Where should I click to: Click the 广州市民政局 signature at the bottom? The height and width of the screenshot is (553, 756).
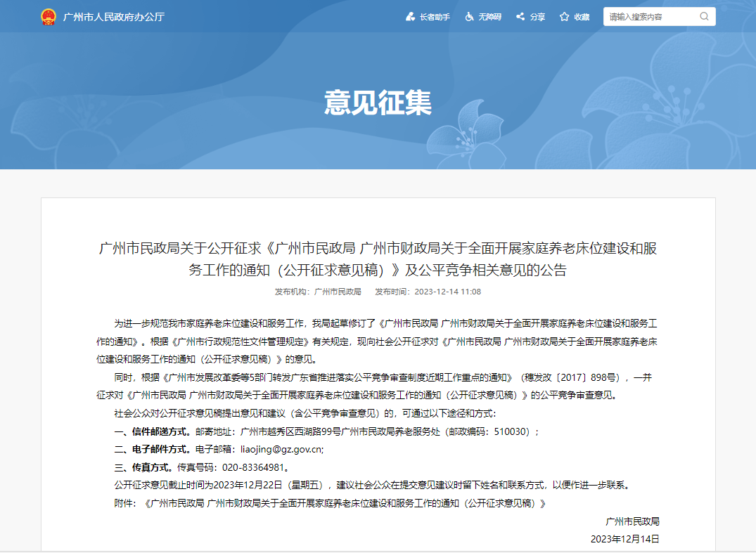(632, 521)
